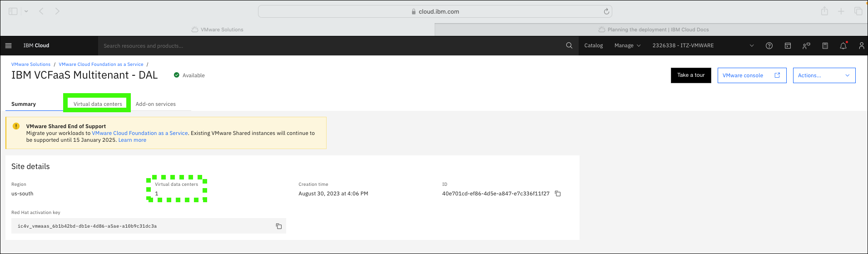Open the VMware console button
Viewport: 868px width, 254px height.
[752, 75]
